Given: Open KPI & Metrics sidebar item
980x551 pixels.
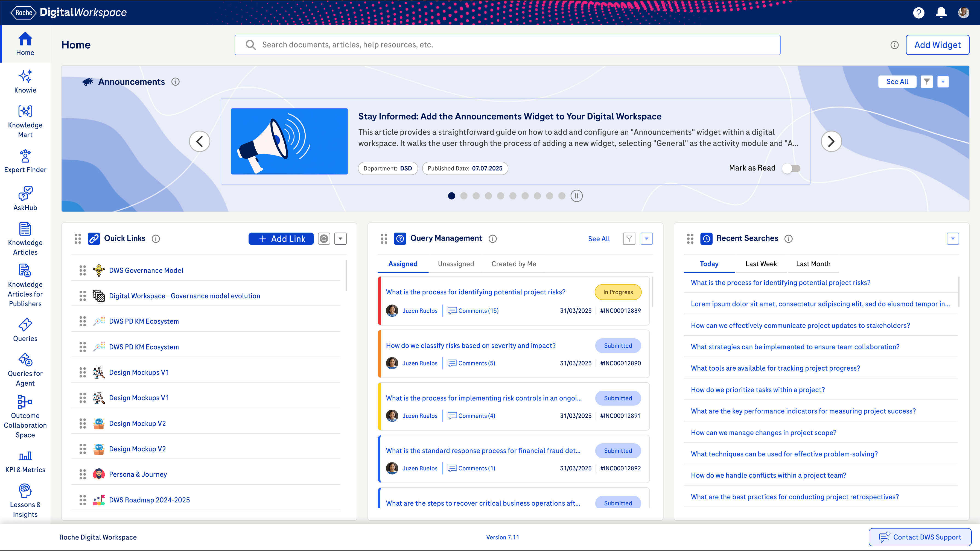Looking at the screenshot, I should click(x=25, y=461).
